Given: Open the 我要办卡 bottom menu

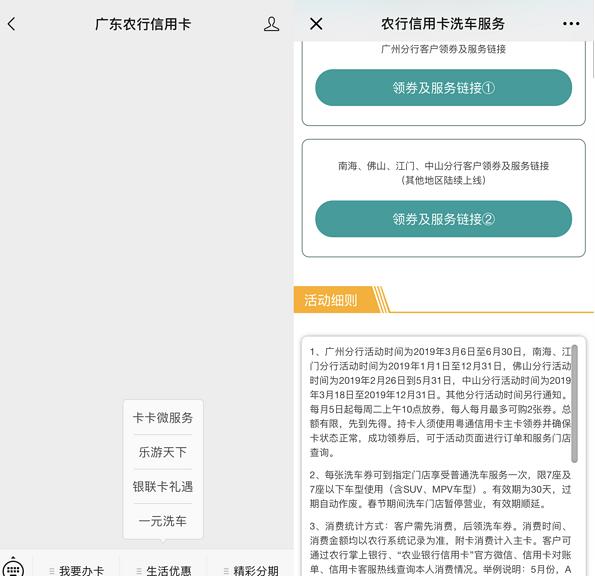Looking at the screenshot, I should [77, 570].
